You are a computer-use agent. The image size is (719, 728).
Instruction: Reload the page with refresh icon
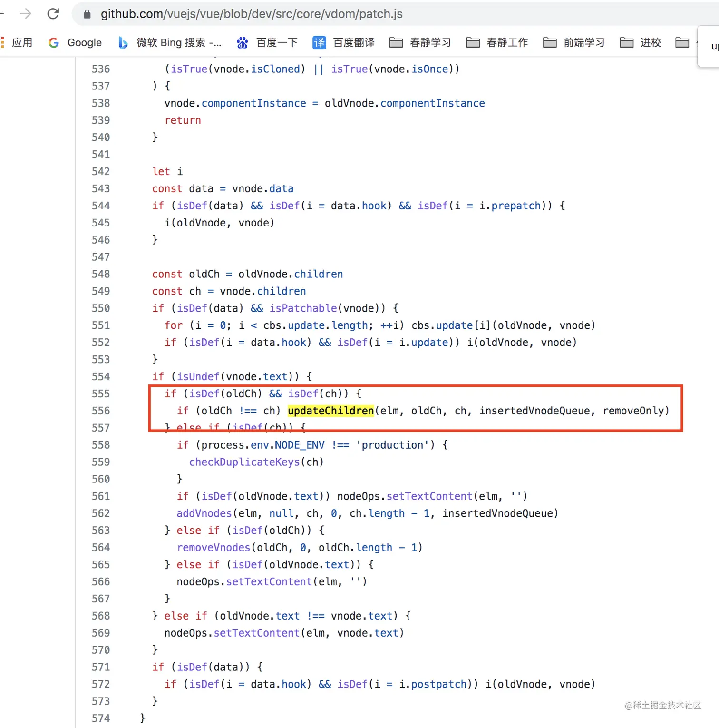[53, 14]
